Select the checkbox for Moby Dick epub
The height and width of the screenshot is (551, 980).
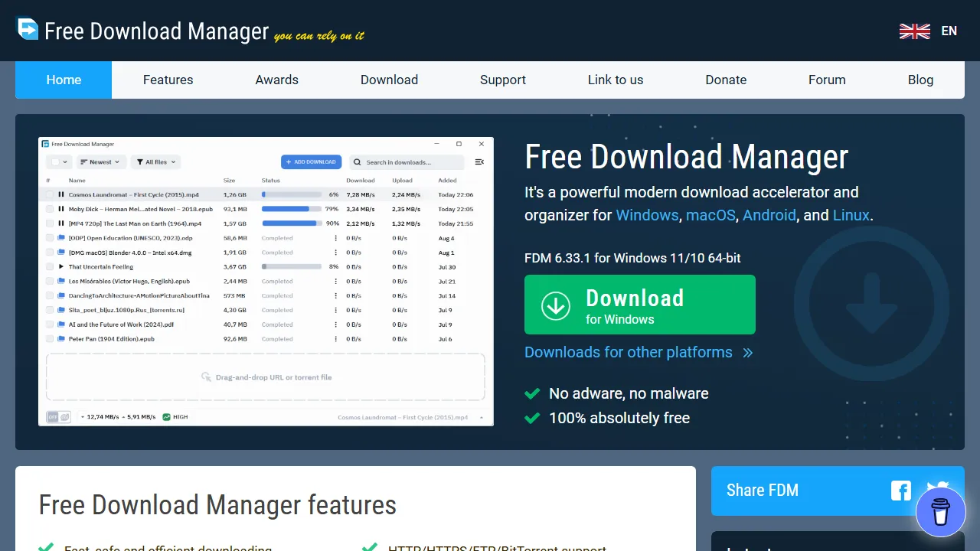(49, 208)
